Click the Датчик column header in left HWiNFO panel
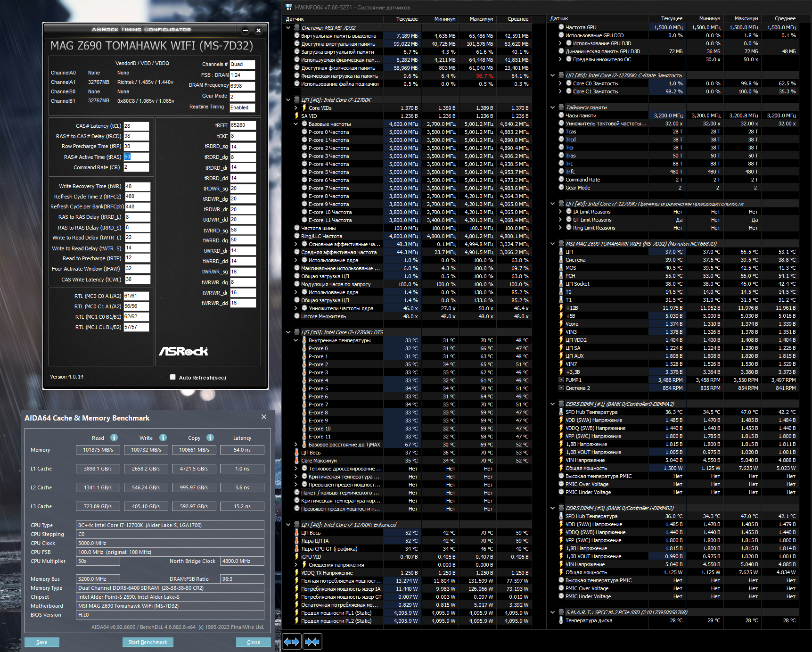812x652 pixels. point(333,19)
